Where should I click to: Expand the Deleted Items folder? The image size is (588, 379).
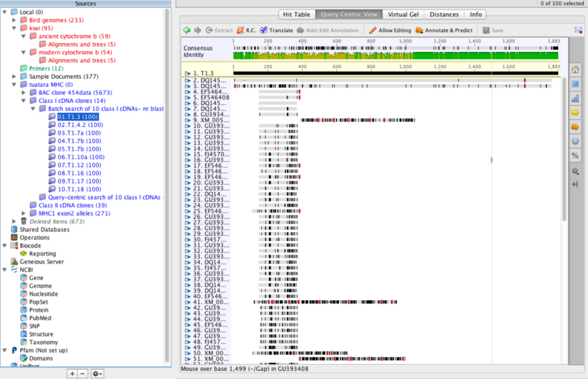[x=14, y=221]
